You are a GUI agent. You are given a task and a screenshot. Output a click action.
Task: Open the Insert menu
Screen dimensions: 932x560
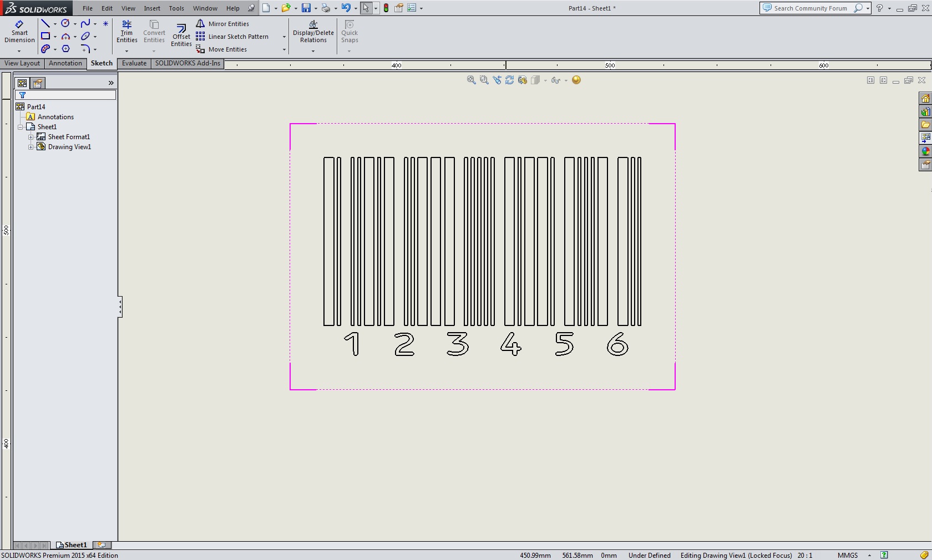[151, 8]
